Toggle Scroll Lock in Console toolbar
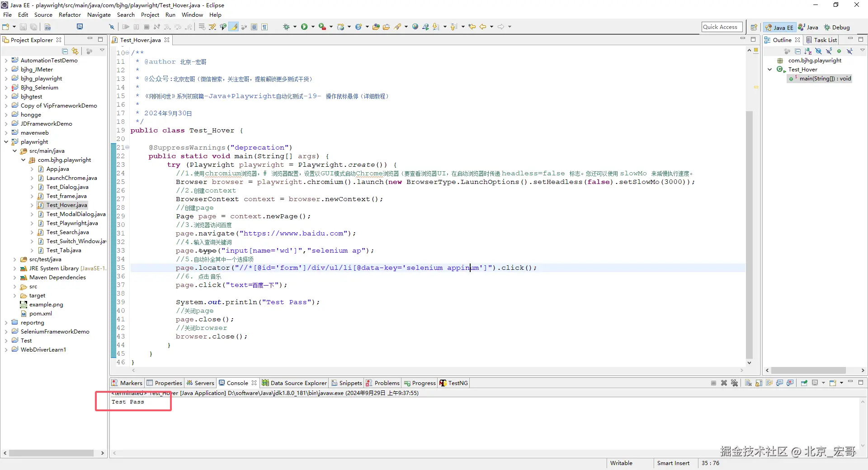The width and height of the screenshot is (868, 470). coord(759,383)
